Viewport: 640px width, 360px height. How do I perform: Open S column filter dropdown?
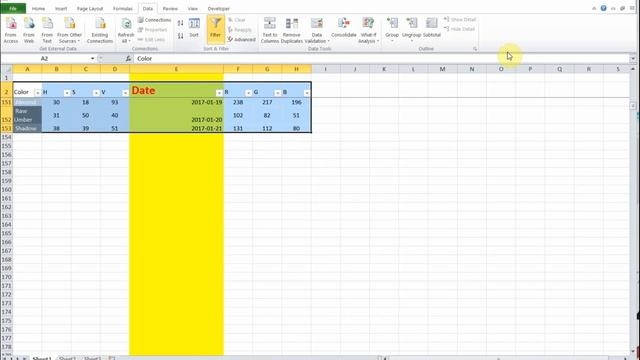(96, 93)
